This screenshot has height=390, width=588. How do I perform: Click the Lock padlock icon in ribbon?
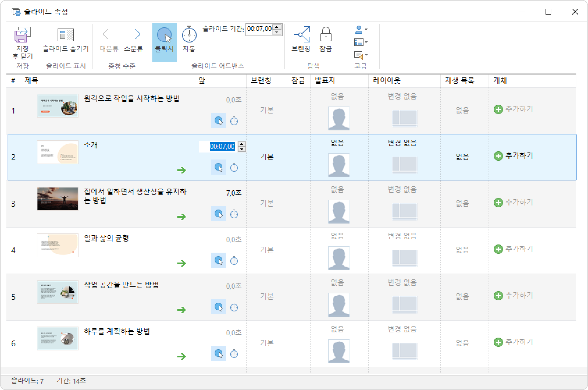(326, 35)
